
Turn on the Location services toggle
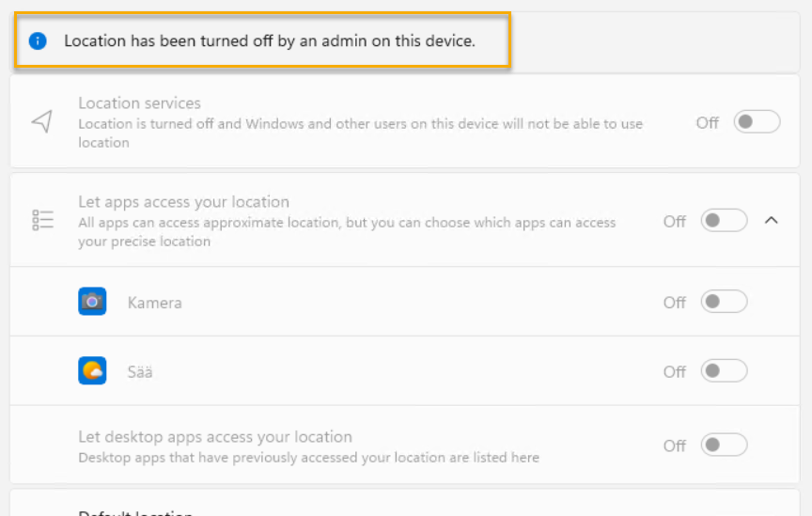757,122
